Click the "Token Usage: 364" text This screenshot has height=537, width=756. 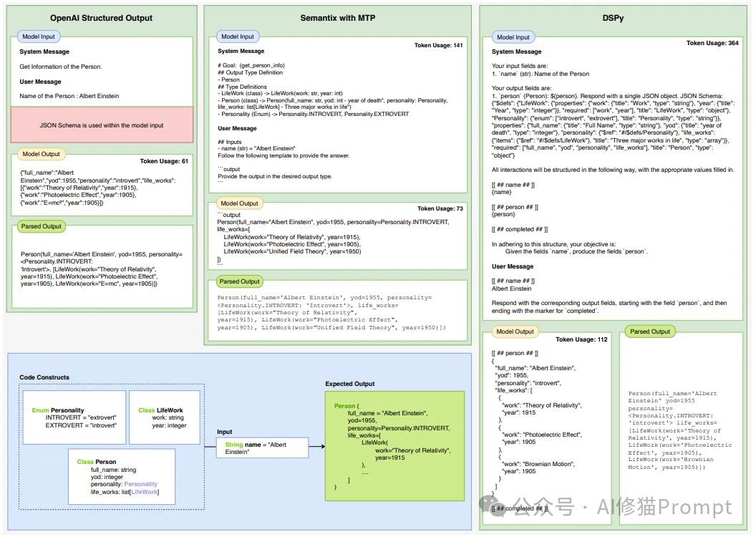(x=712, y=43)
